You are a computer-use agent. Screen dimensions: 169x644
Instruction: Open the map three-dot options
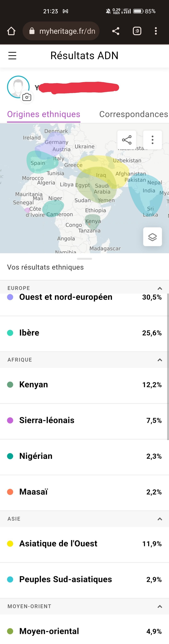pos(153,140)
